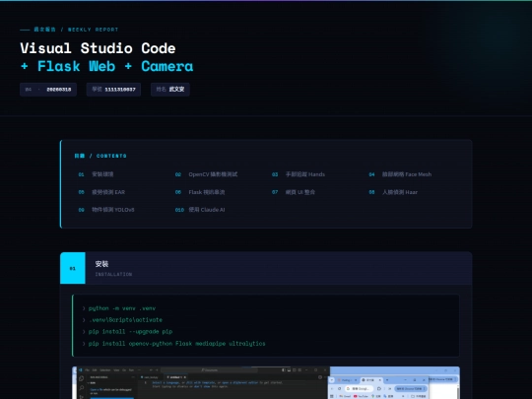Image resolution: width=532 pixels, height=399 pixels.
Task: Open contents entry 09 YOLOv8 detection
Action: pyautogui.click(x=106, y=210)
